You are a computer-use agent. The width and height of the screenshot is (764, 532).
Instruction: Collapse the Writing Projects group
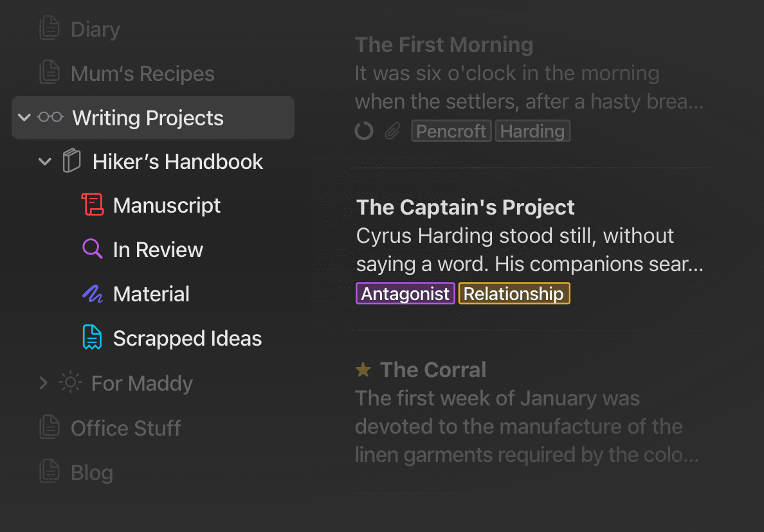24,118
